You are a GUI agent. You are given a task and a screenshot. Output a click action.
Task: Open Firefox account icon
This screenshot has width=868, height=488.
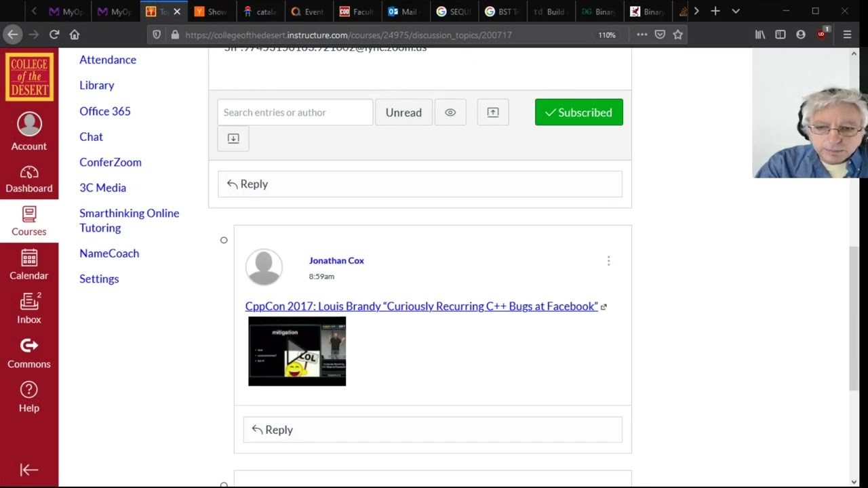(x=801, y=35)
